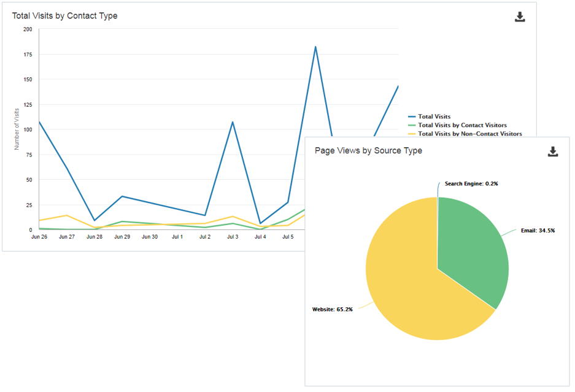This screenshot has width=575, height=392.
Task: Toggle Total Visits by Contact Visitors legend entry
Action: (x=457, y=125)
